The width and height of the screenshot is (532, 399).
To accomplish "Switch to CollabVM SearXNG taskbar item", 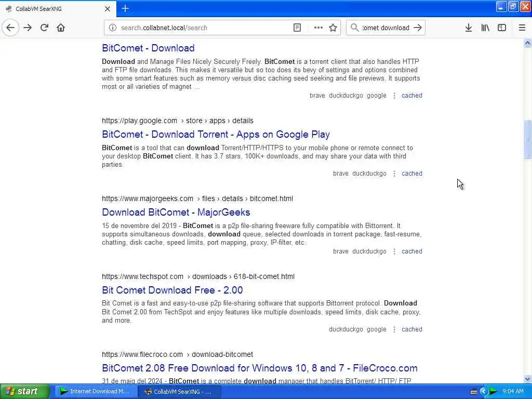I will (180, 392).
